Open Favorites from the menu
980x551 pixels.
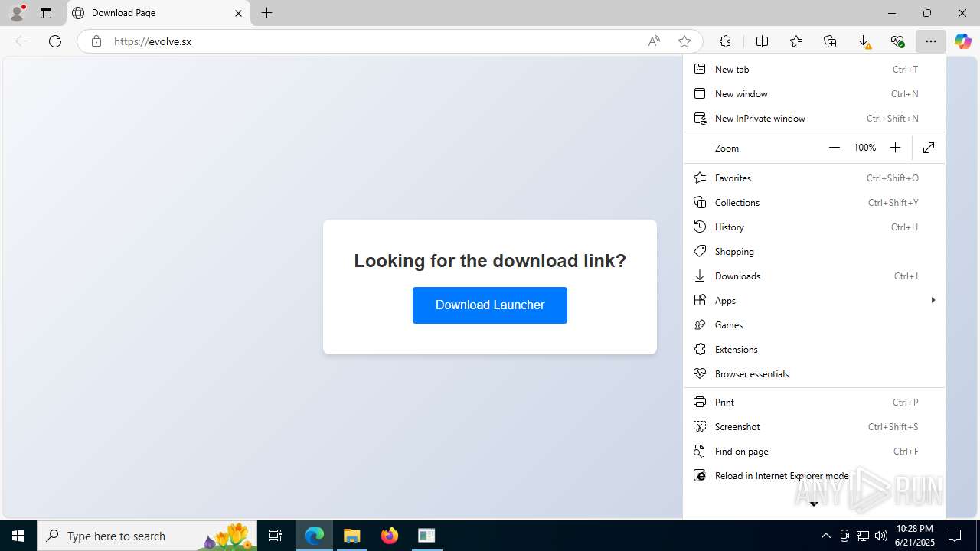814,178
